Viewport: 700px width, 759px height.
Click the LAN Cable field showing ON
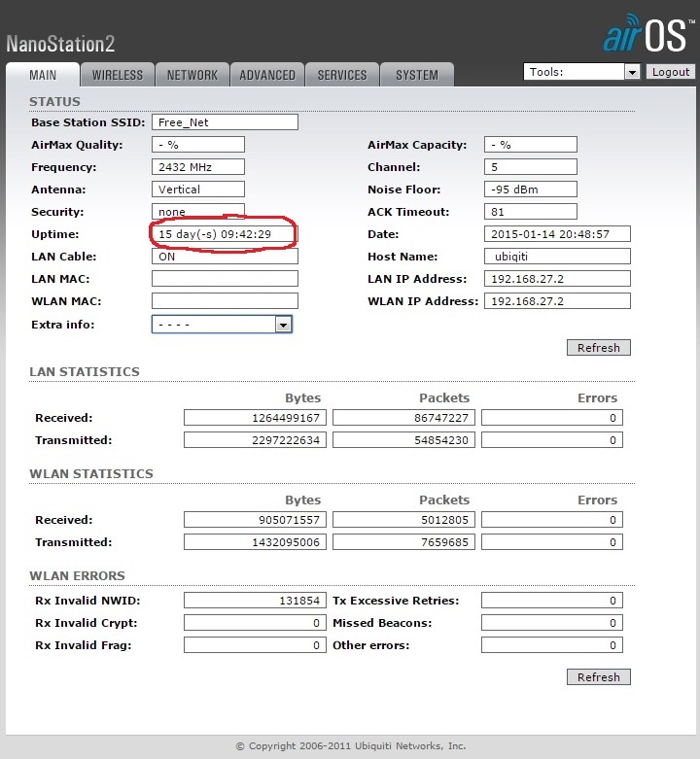click(x=226, y=256)
